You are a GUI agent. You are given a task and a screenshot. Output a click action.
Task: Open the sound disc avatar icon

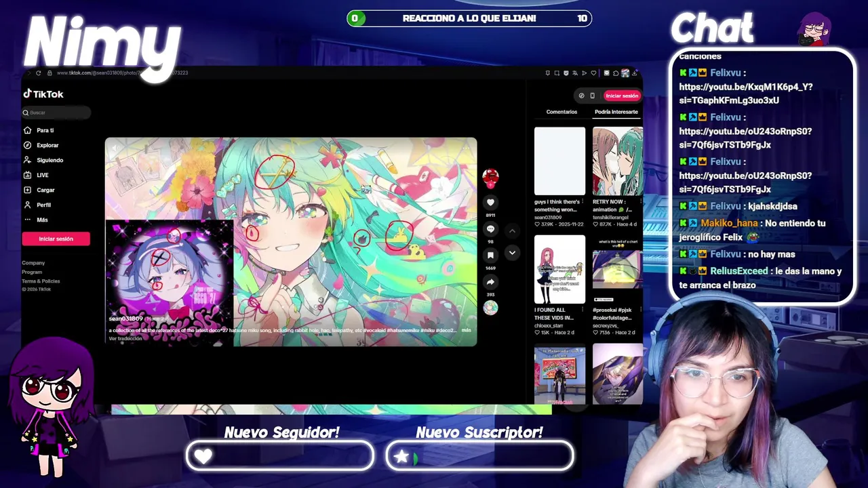pyautogui.click(x=490, y=308)
